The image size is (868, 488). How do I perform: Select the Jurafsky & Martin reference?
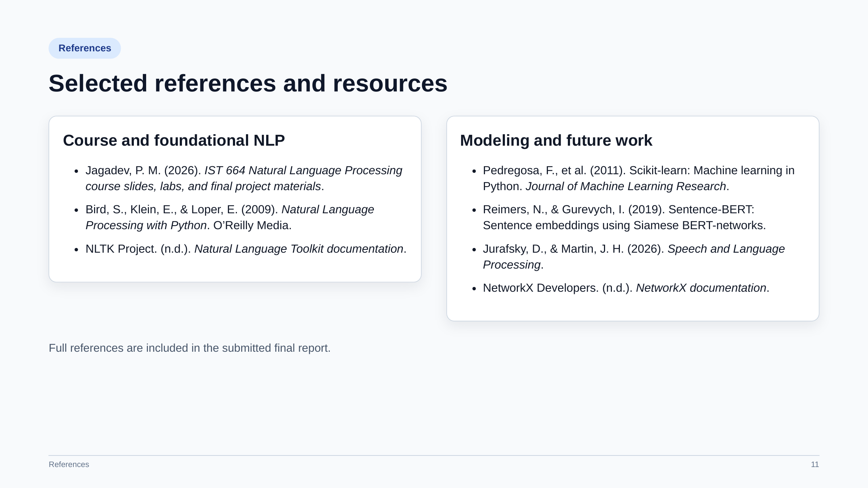634,257
